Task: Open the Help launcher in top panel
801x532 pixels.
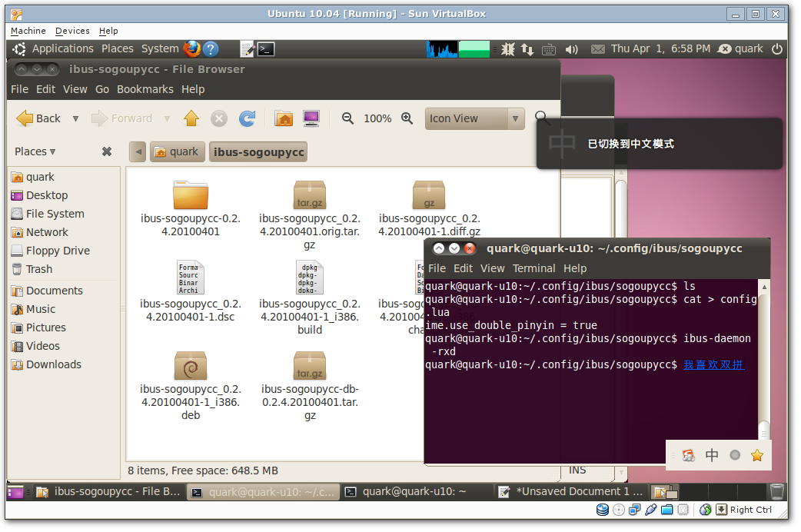Action: coord(211,49)
